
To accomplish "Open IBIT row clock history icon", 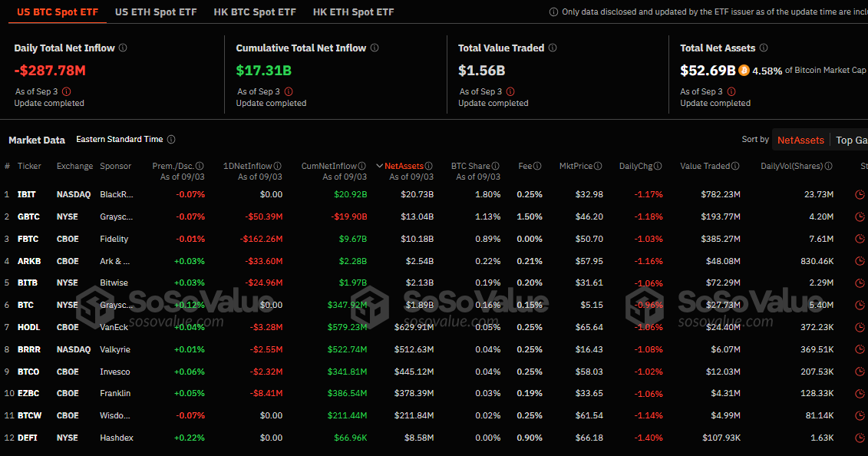I will coord(859,194).
